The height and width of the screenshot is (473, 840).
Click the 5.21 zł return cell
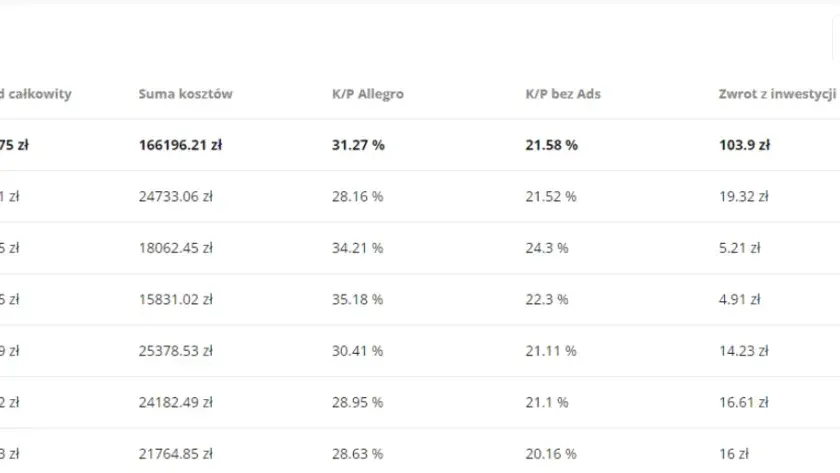pos(740,248)
